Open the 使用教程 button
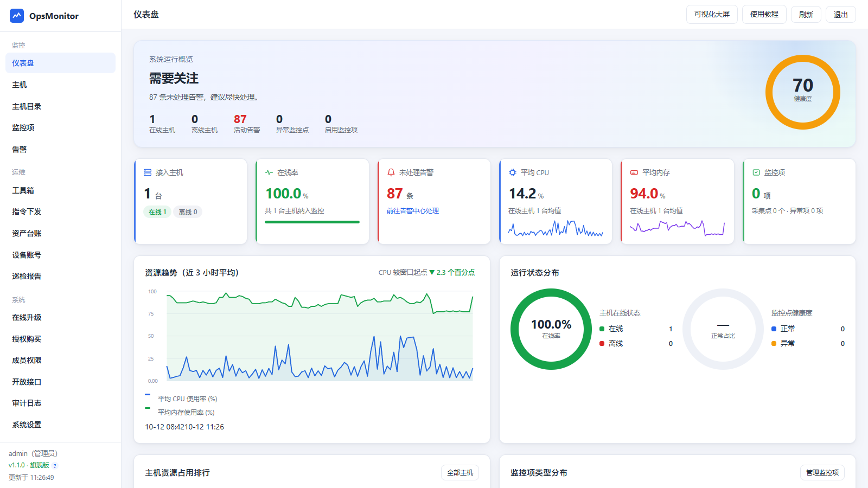Viewport: 868px width, 488px height. (764, 14)
